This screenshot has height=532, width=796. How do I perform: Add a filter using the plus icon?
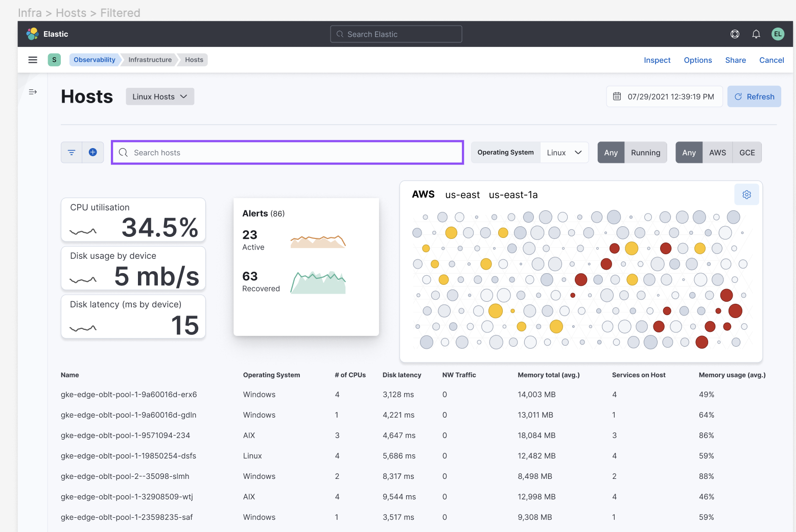click(x=93, y=152)
